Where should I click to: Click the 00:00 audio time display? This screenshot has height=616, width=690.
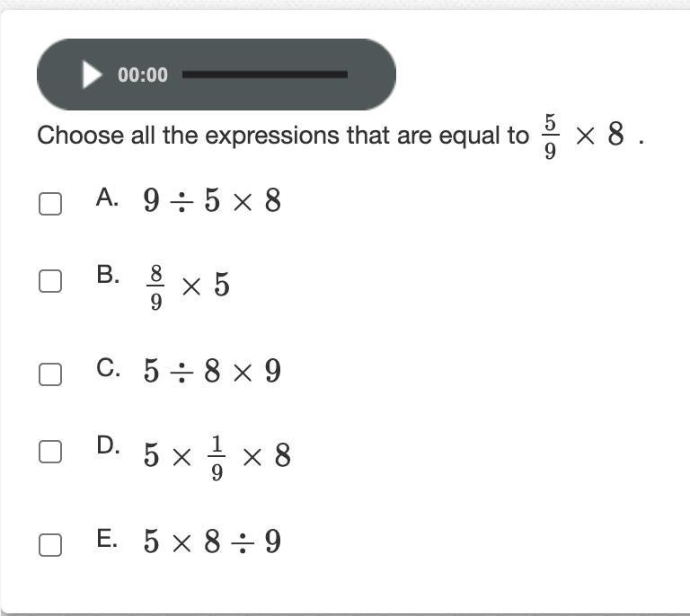(x=143, y=75)
